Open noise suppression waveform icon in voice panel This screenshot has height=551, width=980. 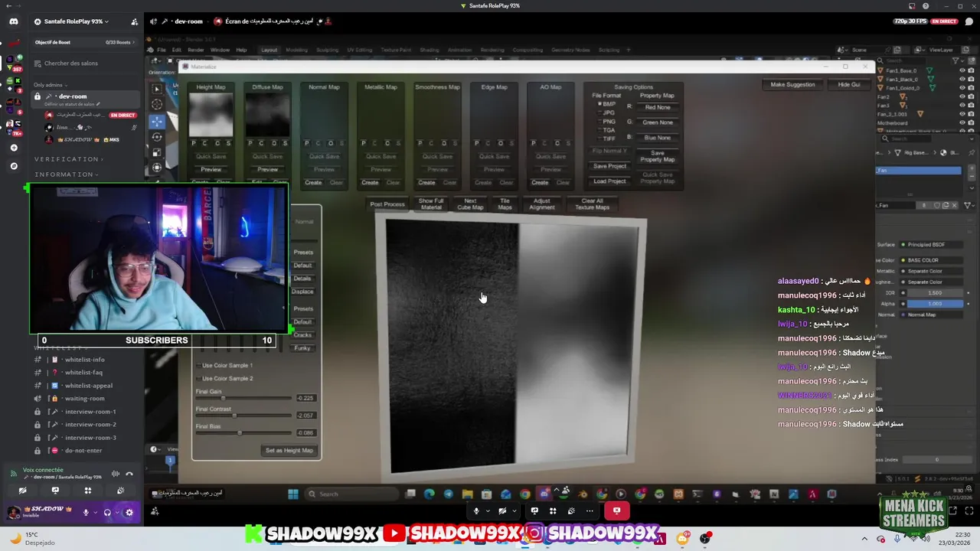click(x=116, y=474)
